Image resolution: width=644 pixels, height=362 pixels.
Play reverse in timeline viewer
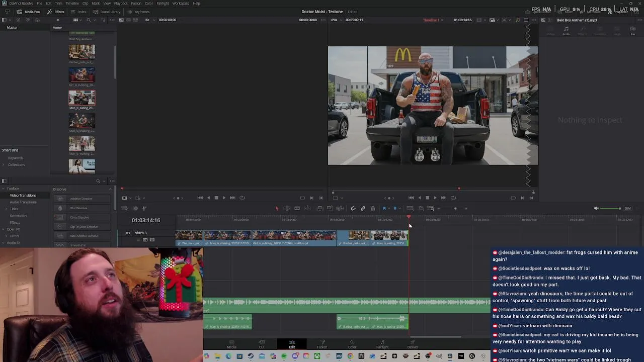click(x=419, y=198)
